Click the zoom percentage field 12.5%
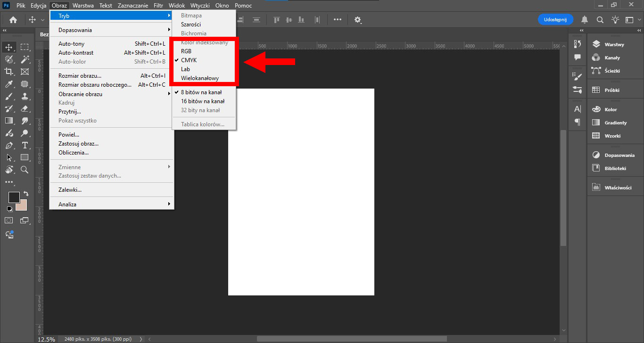Viewport: 644px width, 343px height. [46, 339]
